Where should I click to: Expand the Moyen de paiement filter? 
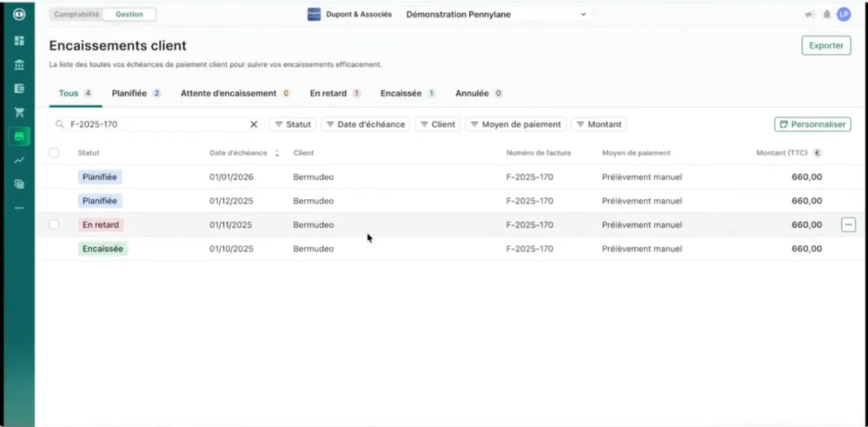[517, 124]
